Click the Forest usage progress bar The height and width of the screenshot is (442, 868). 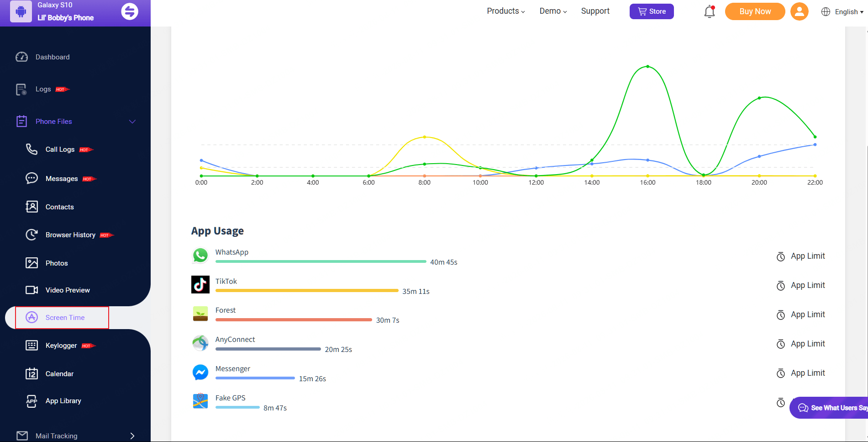pos(294,320)
